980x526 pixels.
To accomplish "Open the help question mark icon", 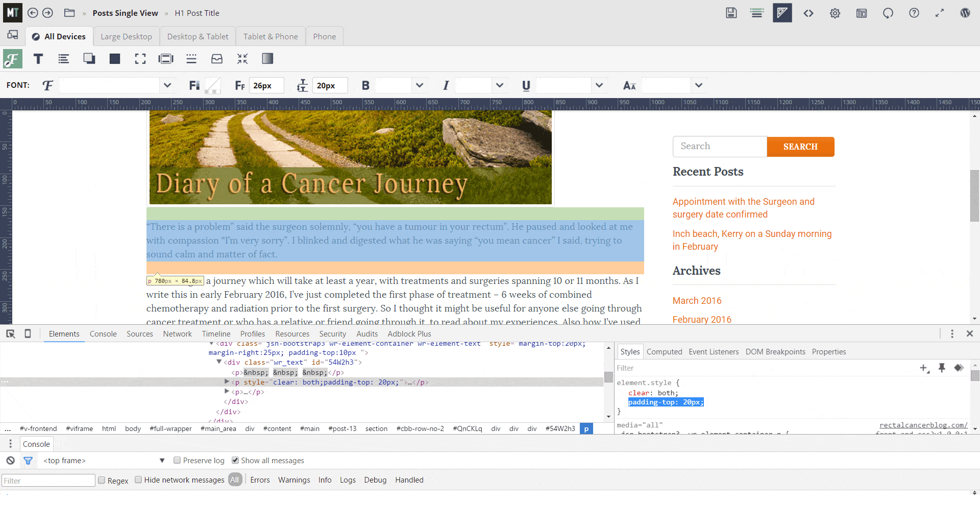I will (x=914, y=13).
